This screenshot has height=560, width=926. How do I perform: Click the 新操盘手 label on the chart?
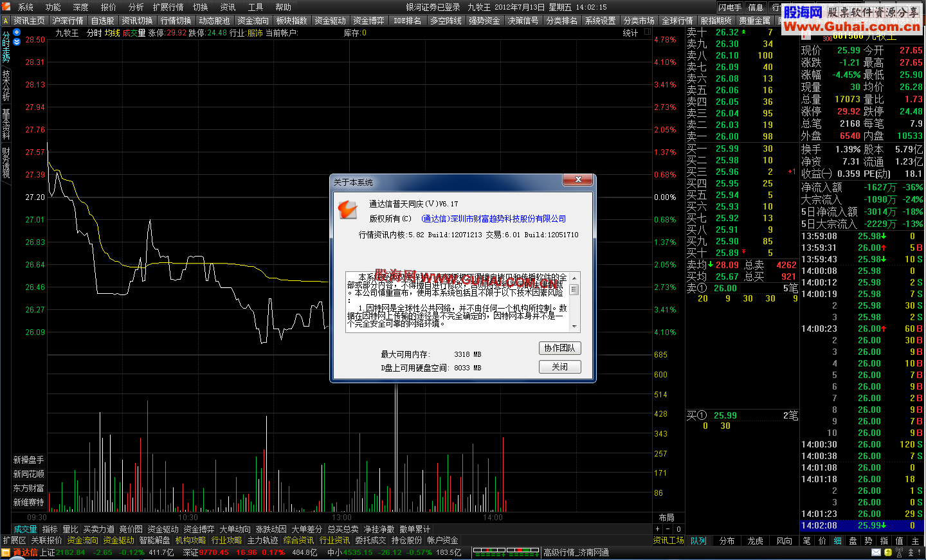pos(29,460)
